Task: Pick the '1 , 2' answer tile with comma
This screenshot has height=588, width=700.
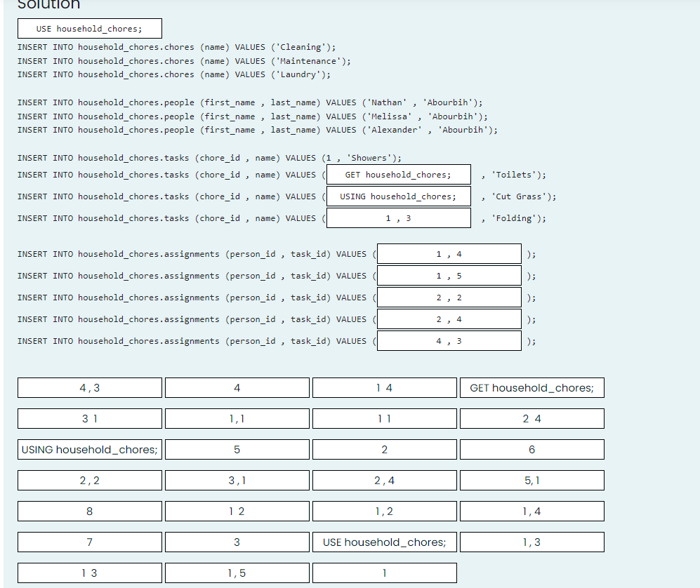Action: tap(384, 511)
